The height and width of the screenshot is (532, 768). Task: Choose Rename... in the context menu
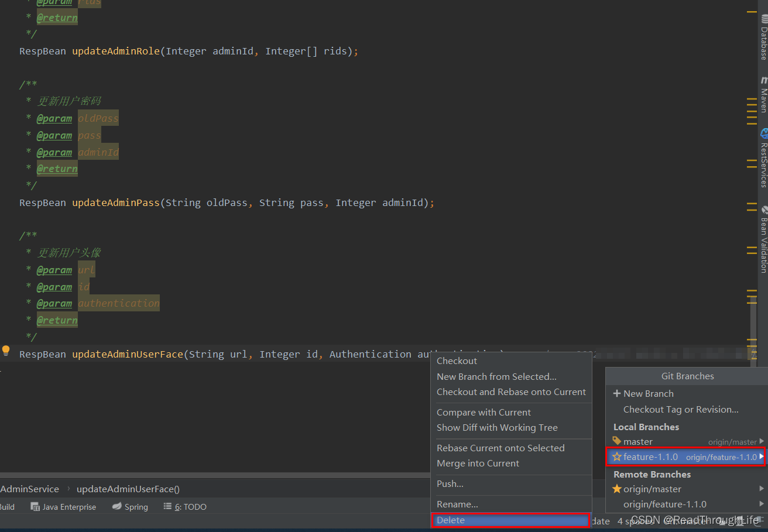click(x=511, y=504)
